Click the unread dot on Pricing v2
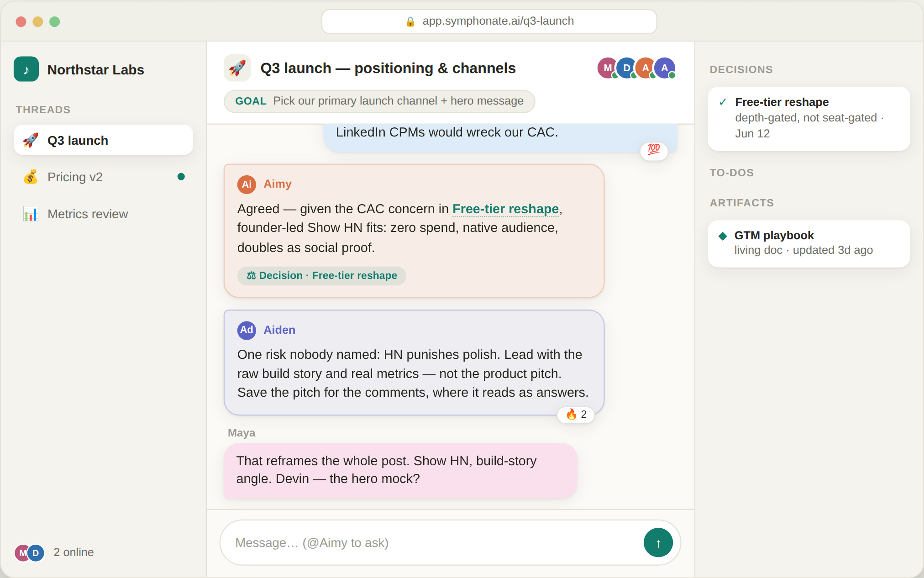 [x=181, y=177]
